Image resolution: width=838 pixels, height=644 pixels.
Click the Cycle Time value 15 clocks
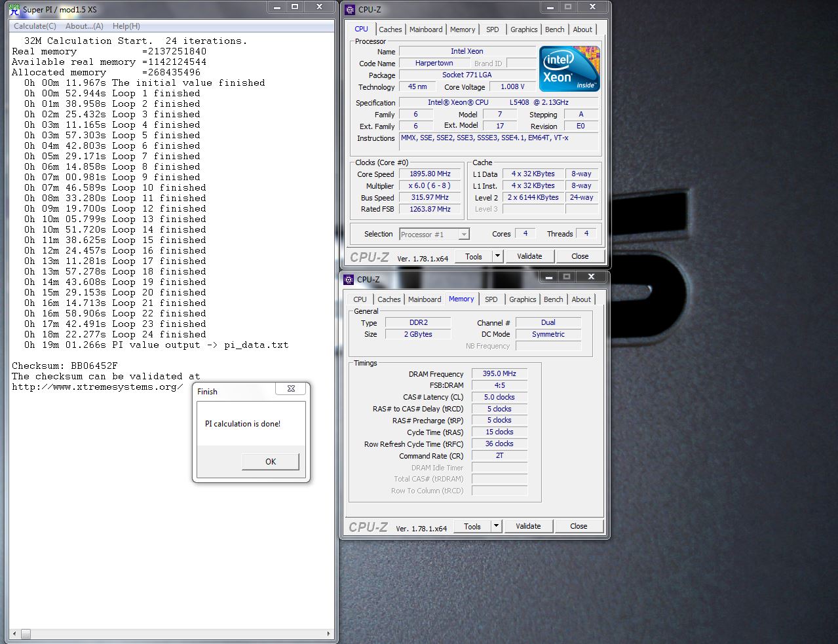pyautogui.click(x=499, y=432)
